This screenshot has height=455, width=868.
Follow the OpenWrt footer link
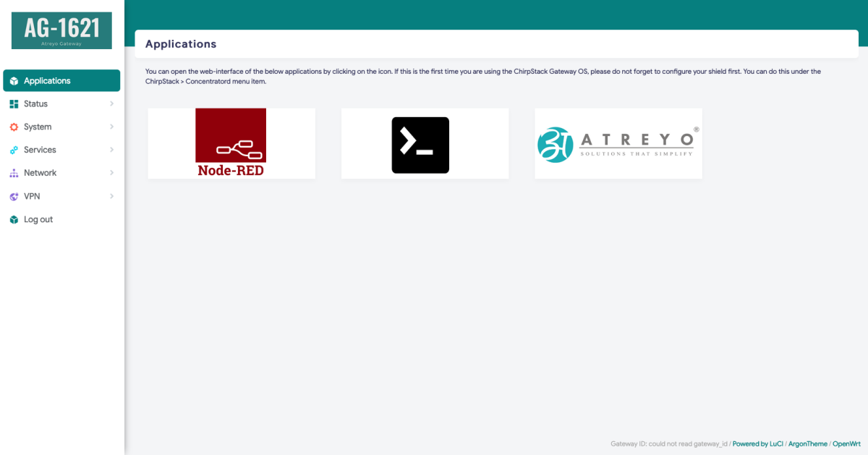pos(846,444)
